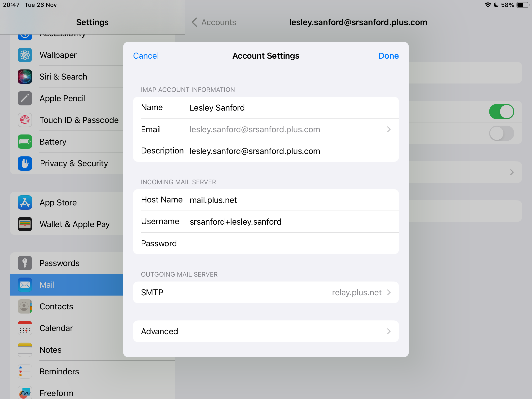Open Mail in settings sidebar
Screen dimensions: 532x399
click(66, 285)
